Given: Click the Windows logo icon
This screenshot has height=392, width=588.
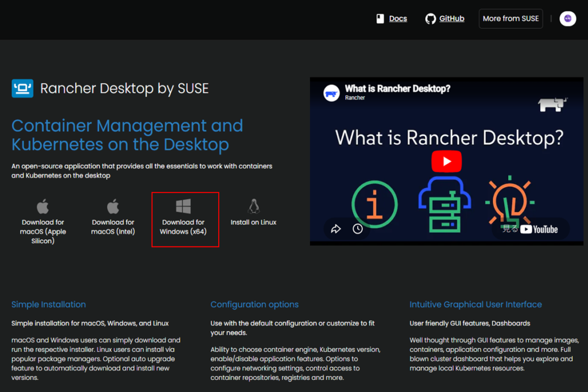Looking at the screenshot, I should click(183, 206).
